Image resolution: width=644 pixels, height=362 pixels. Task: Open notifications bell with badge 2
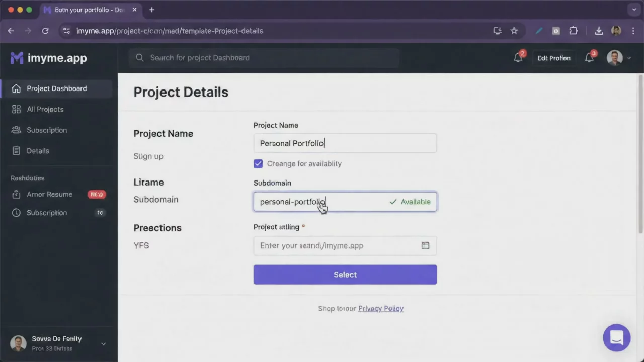point(518,57)
